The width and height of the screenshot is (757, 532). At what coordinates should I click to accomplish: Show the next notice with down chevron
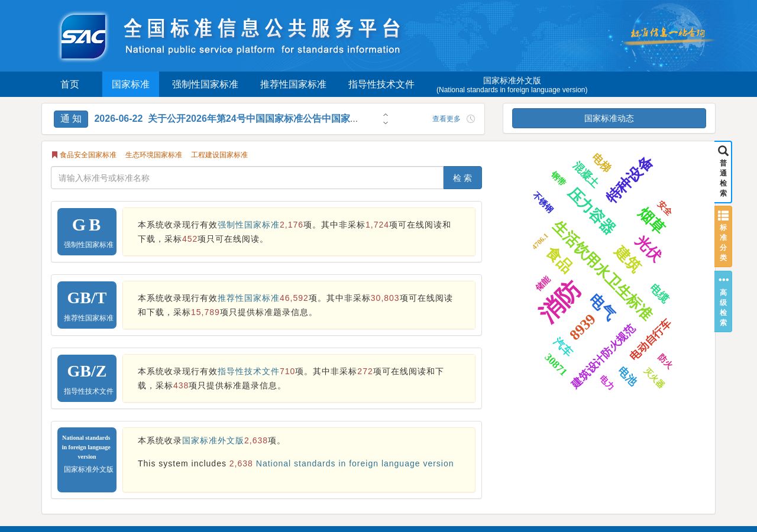[x=386, y=122]
